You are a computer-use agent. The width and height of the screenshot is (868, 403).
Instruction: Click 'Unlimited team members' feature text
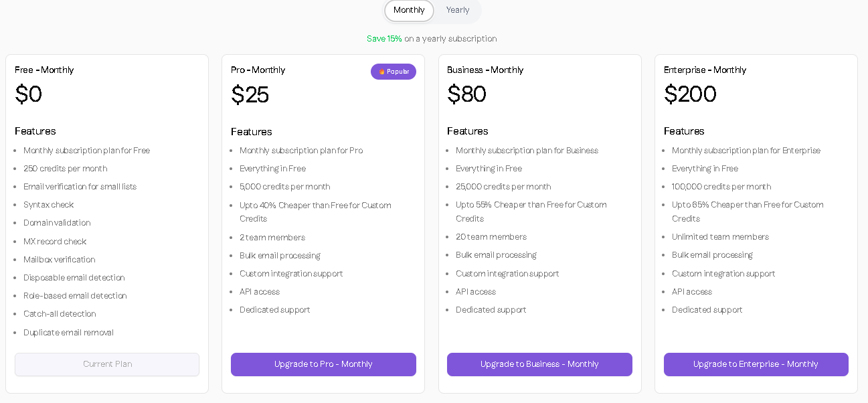[x=720, y=237]
